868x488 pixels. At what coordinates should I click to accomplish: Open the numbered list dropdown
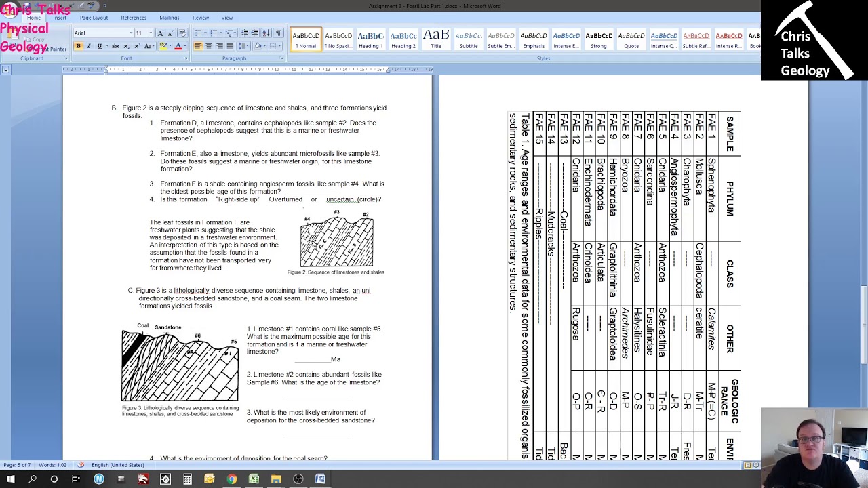pyautogui.click(x=221, y=33)
